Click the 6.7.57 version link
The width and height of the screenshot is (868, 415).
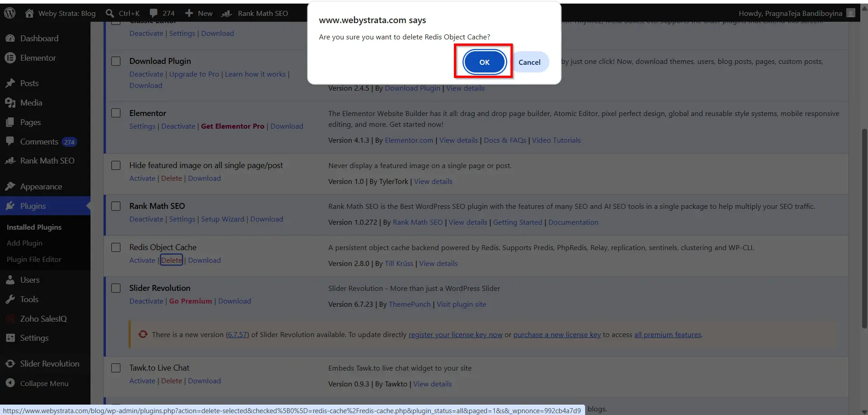pos(238,335)
